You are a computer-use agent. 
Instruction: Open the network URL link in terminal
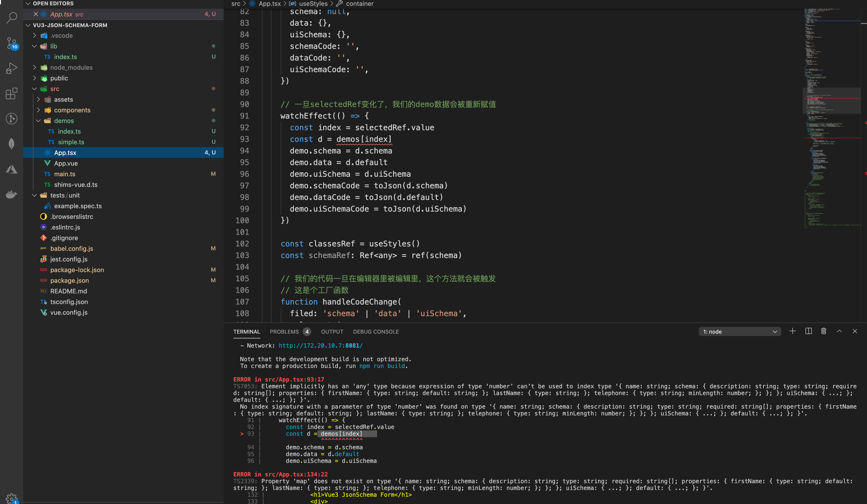coord(320,345)
